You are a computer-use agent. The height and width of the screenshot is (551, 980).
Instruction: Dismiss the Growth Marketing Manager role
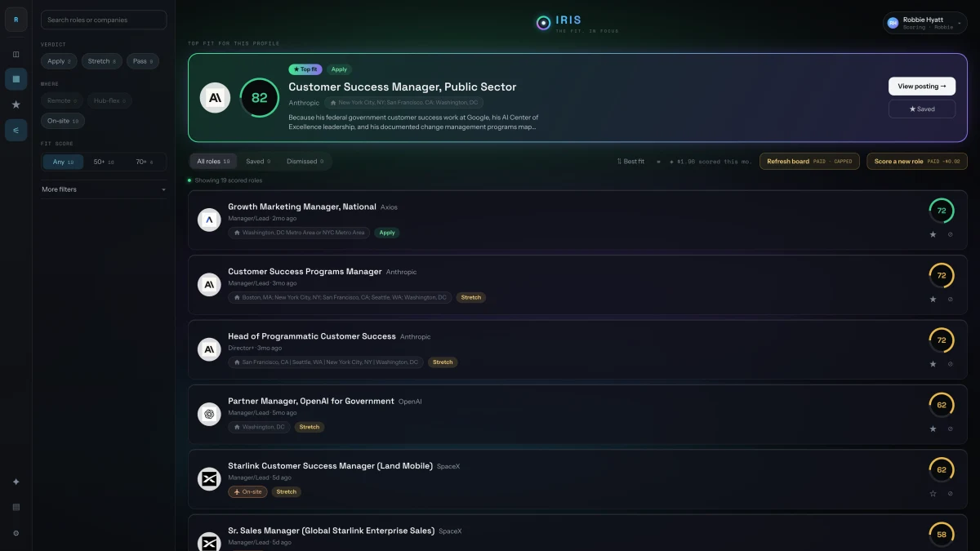coord(950,234)
